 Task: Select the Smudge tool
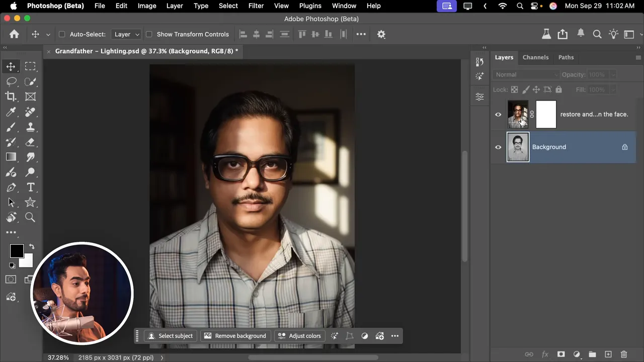coord(30,157)
